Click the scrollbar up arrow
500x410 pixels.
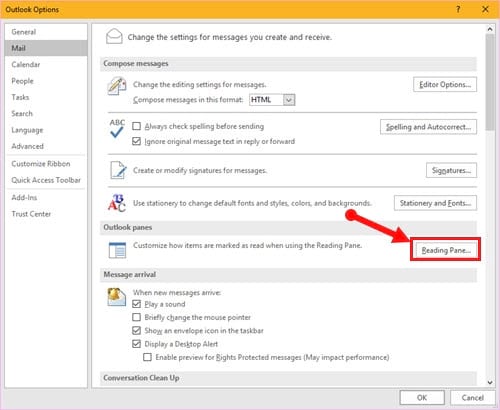(x=490, y=29)
